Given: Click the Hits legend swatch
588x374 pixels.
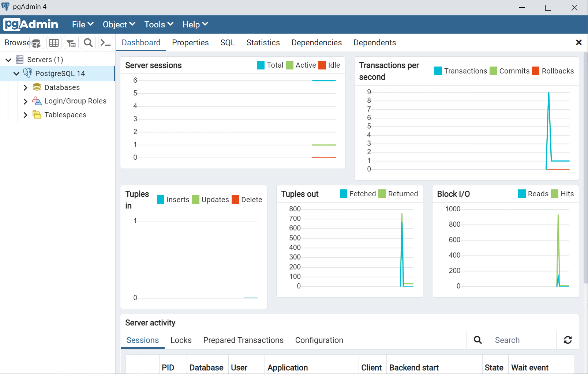Looking at the screenshot, I should click(555, 194).
